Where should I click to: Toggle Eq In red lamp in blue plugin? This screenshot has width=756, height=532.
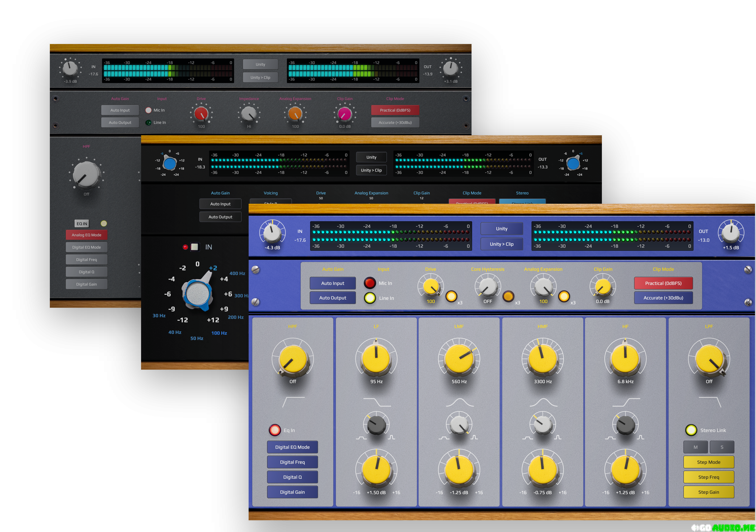(x=275, y=430)
